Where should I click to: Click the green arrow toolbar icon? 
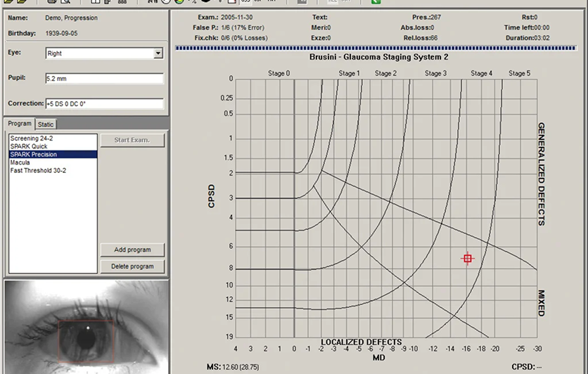(376, 1)
